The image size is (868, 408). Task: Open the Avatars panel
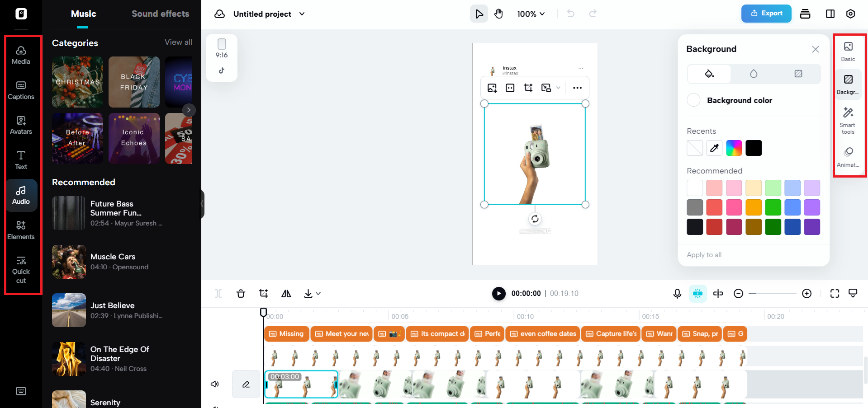click(21, 125)
